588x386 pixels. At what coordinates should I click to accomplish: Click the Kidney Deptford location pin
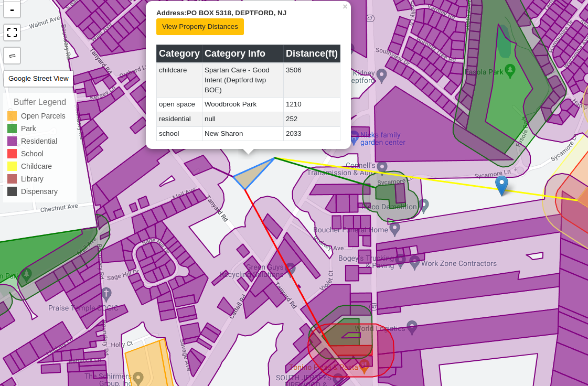point(381,76)
